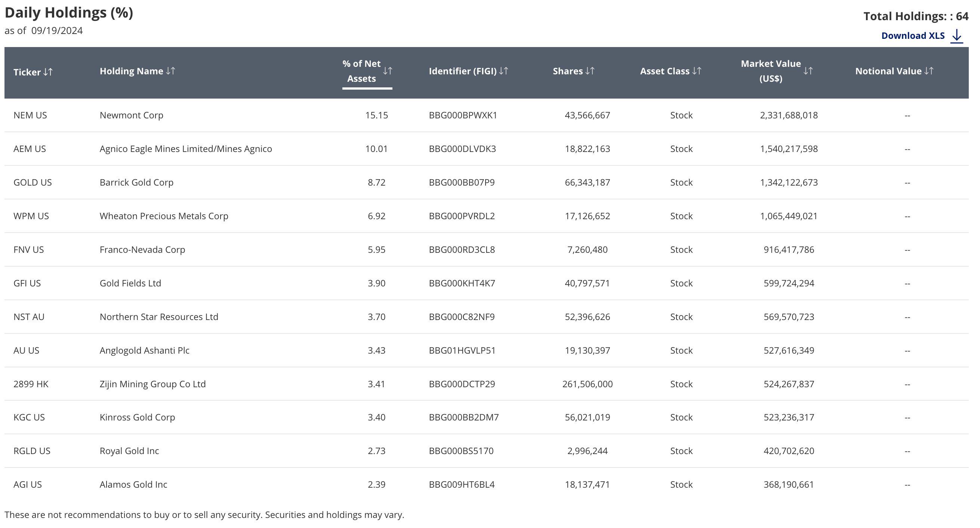Select Barrick Gold Corp name
Viewport: 980px width, 528px height.
pyautogui.click(x=136, y=183)
